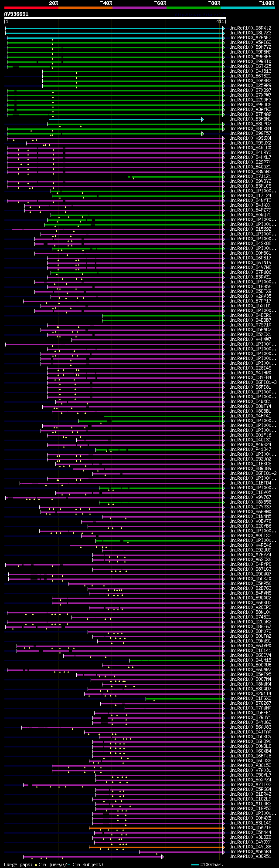Click label UniRef100_A4HT41
The height and width of the screenshot is (868, 279).
click(x=250, y=416)
